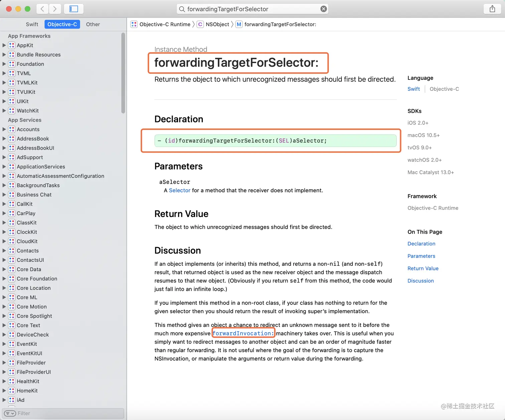Open Objective-C Runtime breadcrumb
This screenshot has width=505, height=420.
click(161, 24)
